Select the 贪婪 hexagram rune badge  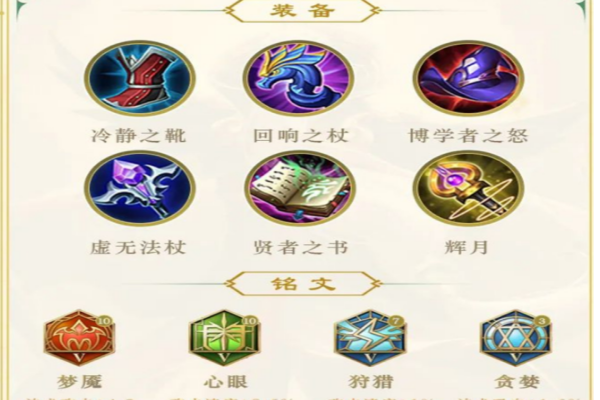coord(516,338)
